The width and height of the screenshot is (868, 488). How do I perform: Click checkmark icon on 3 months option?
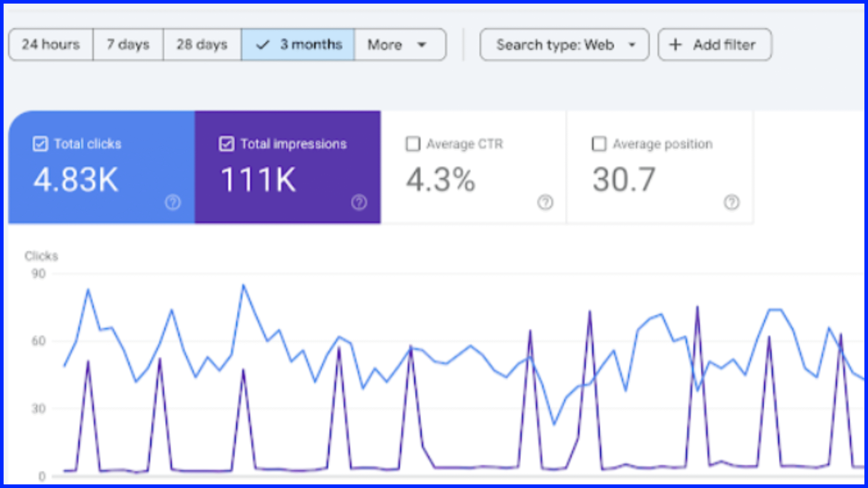pos(262,45)
